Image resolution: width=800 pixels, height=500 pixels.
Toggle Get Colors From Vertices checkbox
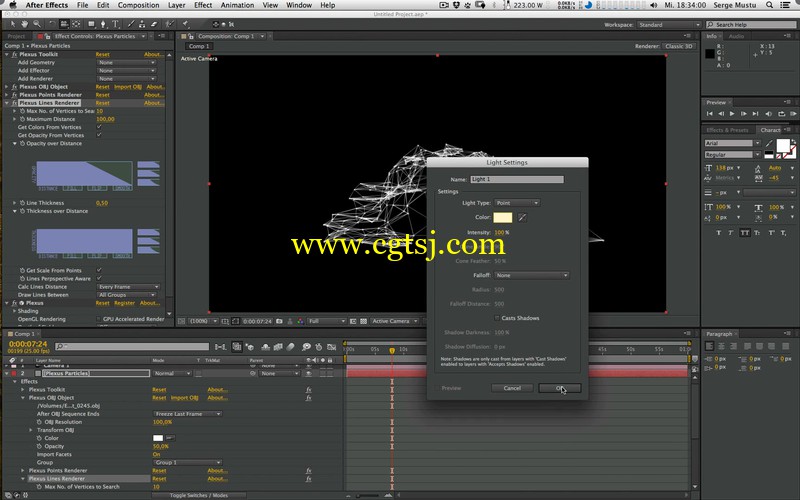coord(99,127)
